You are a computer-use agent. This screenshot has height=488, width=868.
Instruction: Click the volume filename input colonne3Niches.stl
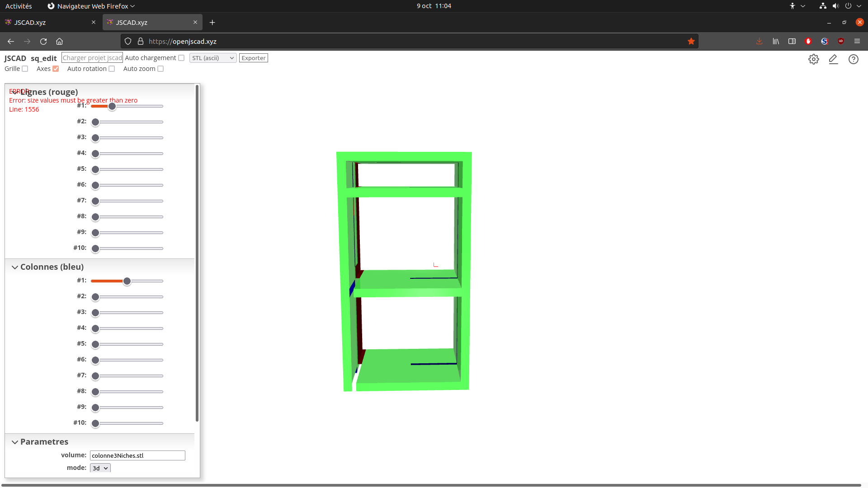click(x=137, y=455)
